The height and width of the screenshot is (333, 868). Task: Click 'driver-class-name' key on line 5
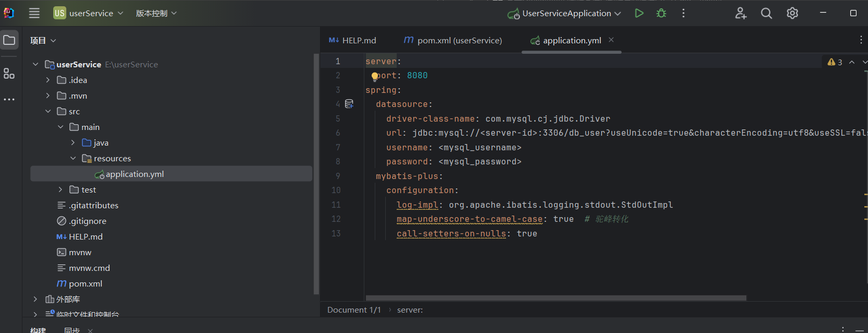tap(430, 118)
